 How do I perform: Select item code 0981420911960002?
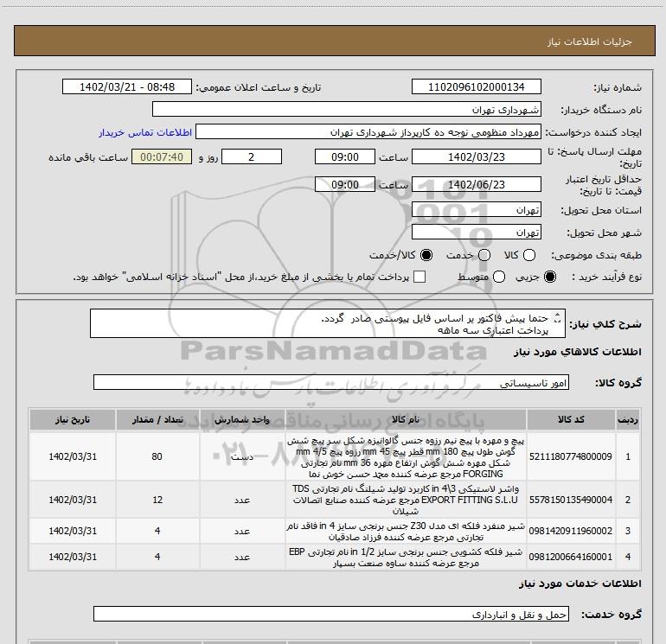tap(571, 531)
